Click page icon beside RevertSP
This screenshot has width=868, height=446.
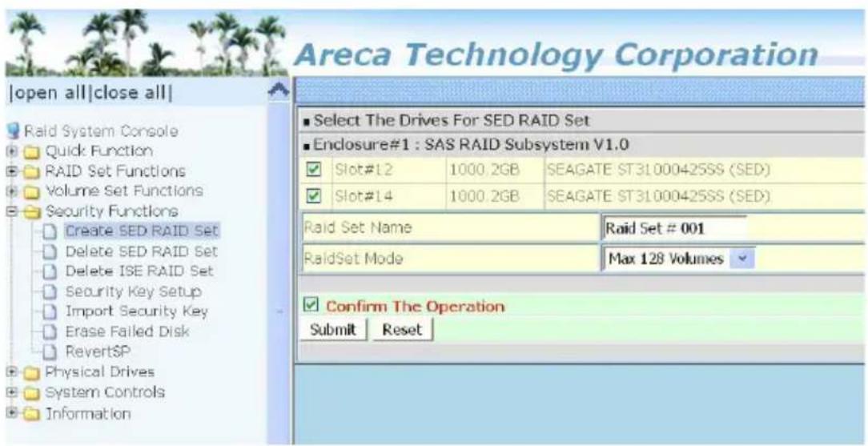(51, 352)
